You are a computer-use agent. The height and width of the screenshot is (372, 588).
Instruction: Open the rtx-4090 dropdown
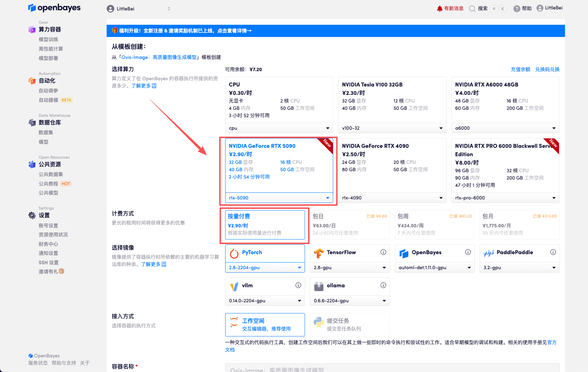392,198
